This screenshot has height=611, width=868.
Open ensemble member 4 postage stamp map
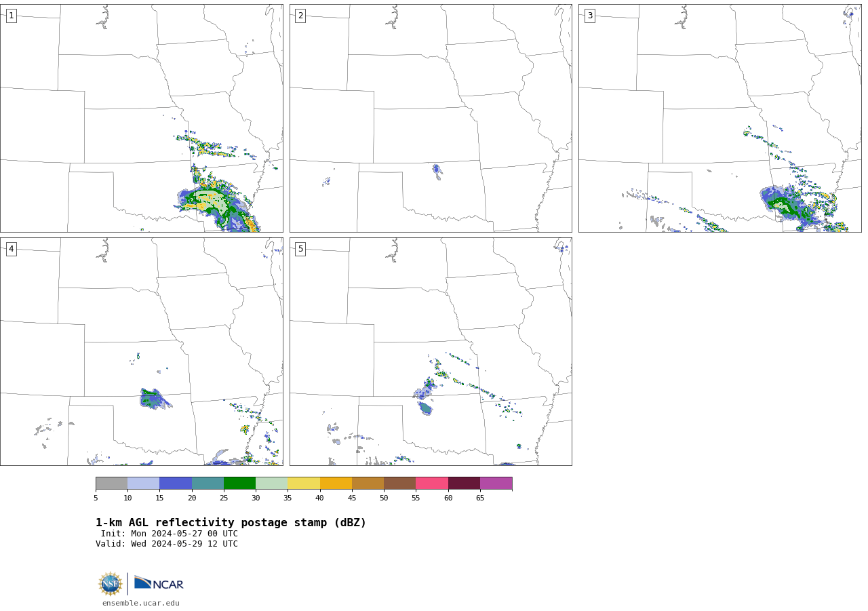pos(141,351)
